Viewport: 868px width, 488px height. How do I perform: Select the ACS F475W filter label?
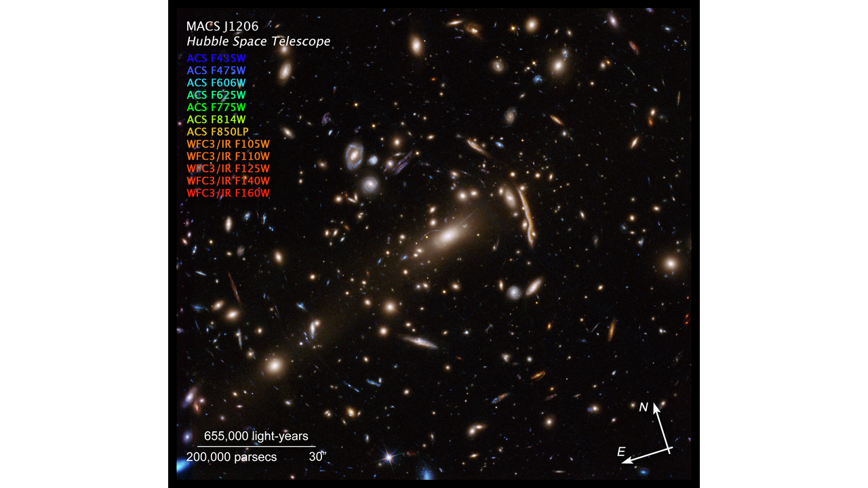(216, 70)
